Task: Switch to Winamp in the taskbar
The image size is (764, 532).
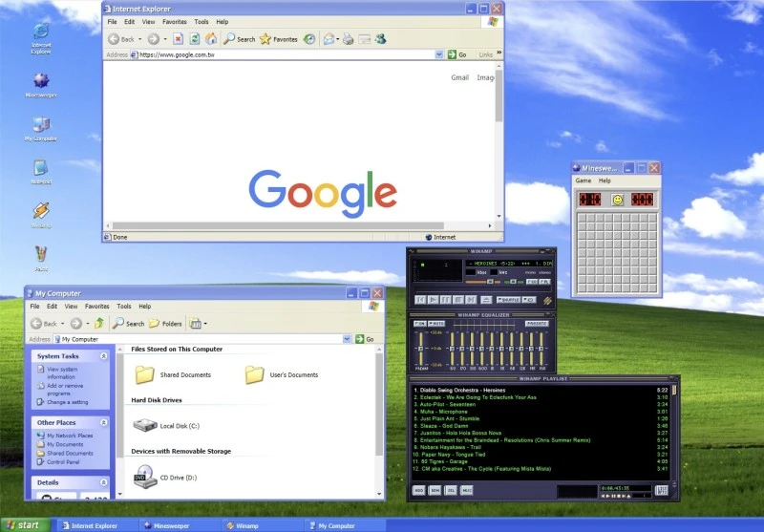Action: tap(262, 525)
